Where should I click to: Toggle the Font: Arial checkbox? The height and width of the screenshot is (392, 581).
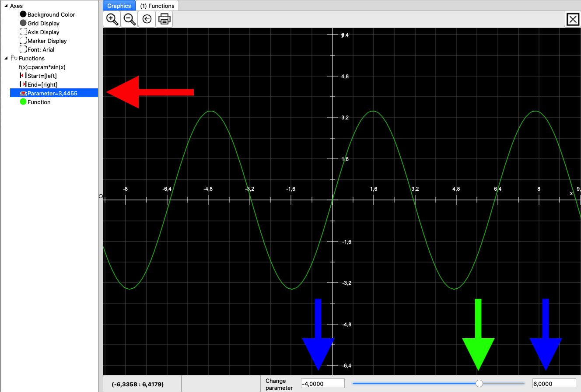tap(23, 49)
